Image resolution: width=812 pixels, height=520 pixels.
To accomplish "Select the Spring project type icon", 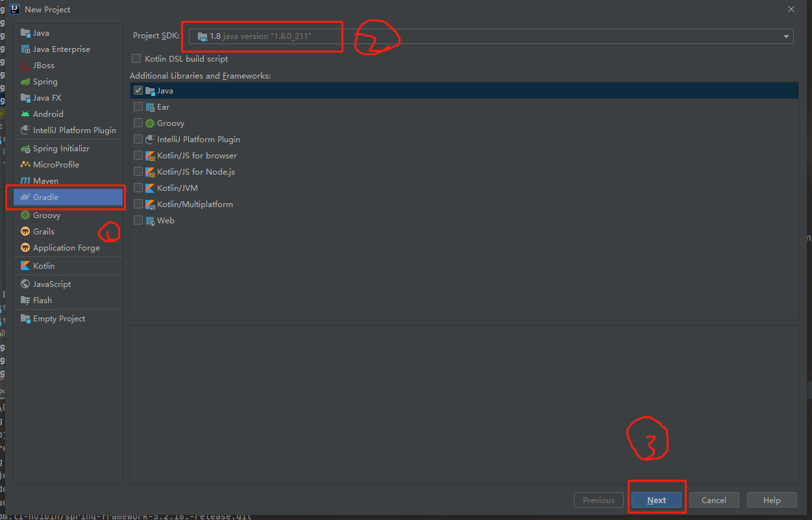I will [25, 82].
